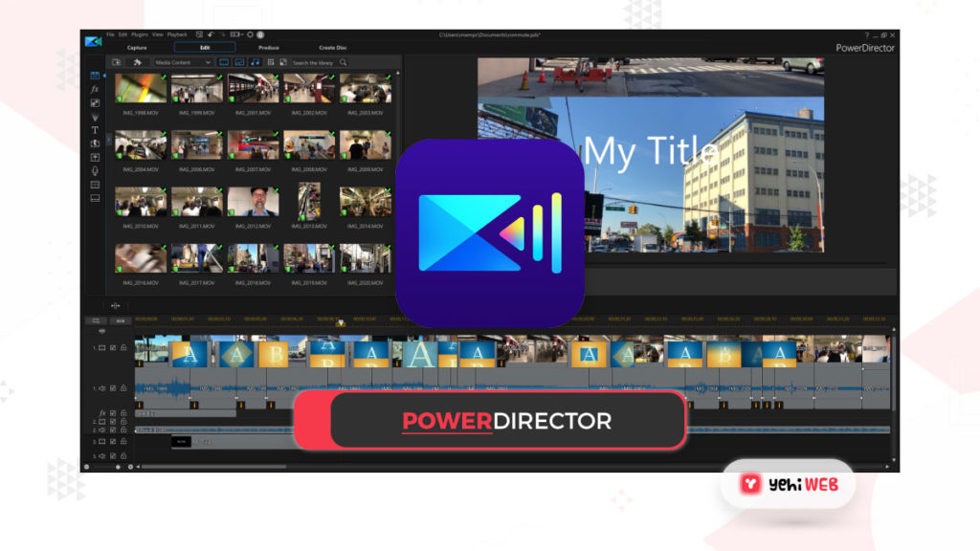Open the Create Disc tab
980x551 pixels.
click(334, 47)
